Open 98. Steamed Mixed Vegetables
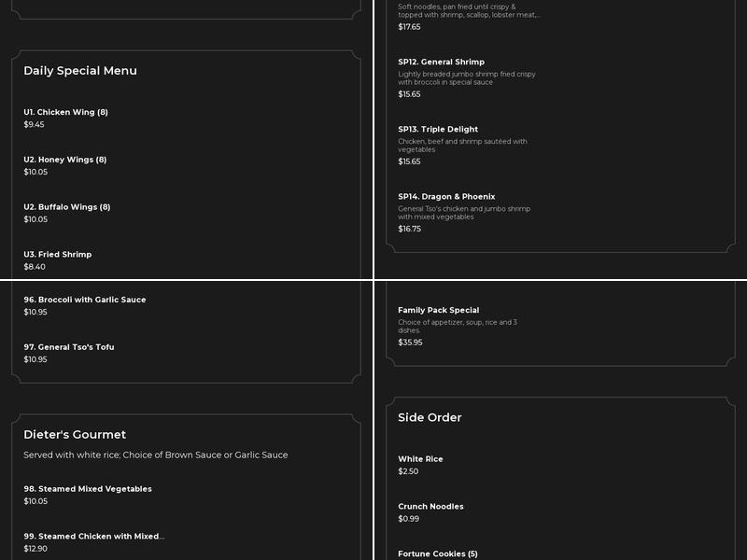The image size is (747, 560). tap(88, 489)
